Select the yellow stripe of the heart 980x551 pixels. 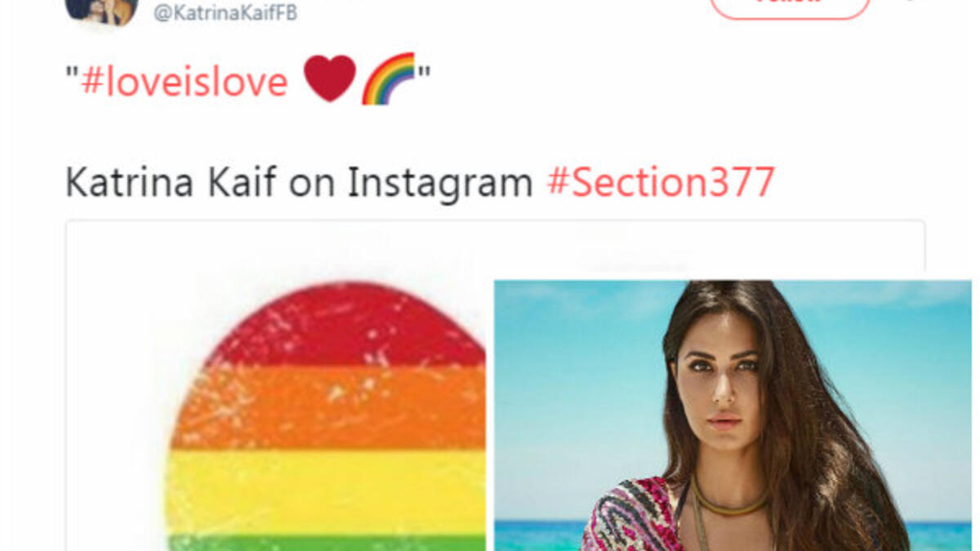coord(327,490)
